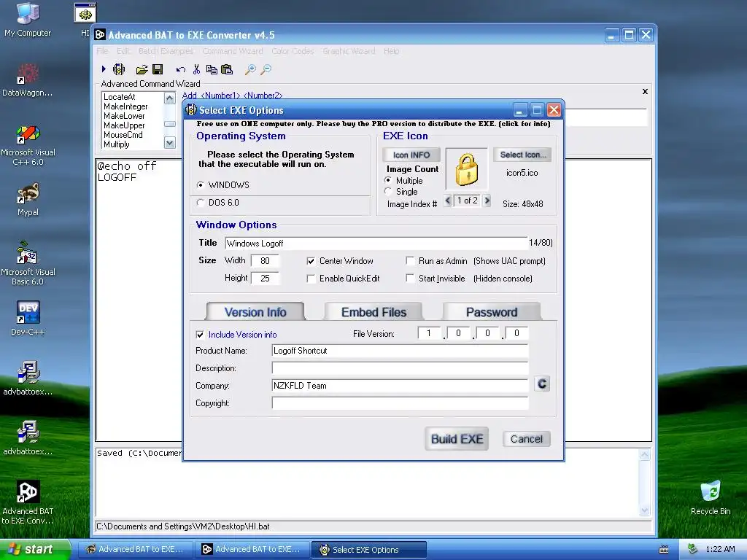Click the Cut scissors toolbar icon

[x=196, y=69]
